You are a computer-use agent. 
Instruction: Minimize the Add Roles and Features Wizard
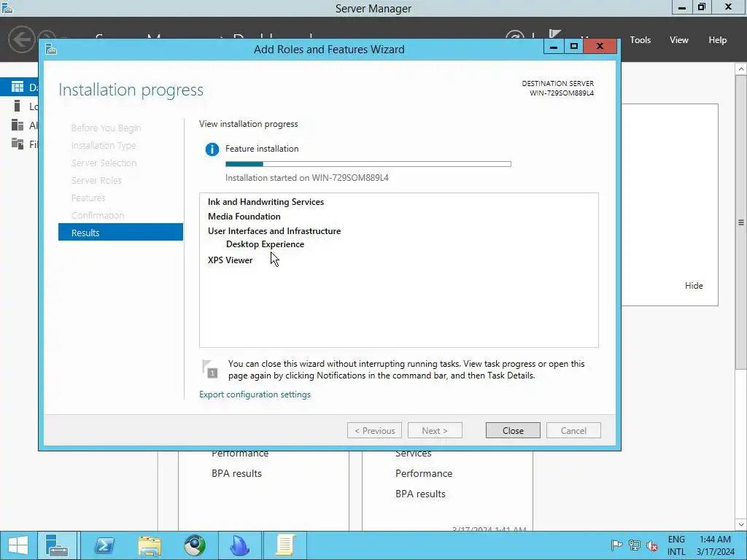(x=554, y=47)
